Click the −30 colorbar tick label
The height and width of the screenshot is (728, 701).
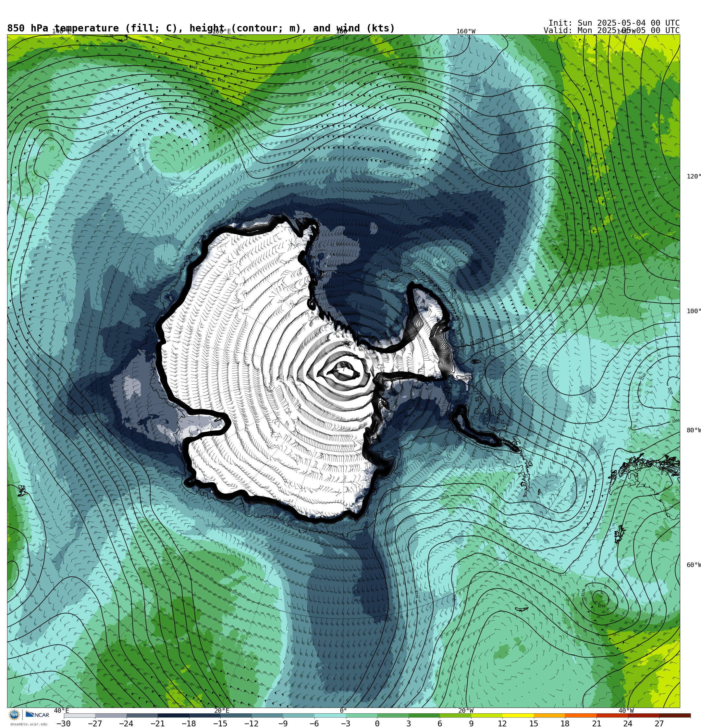(64, 723)
